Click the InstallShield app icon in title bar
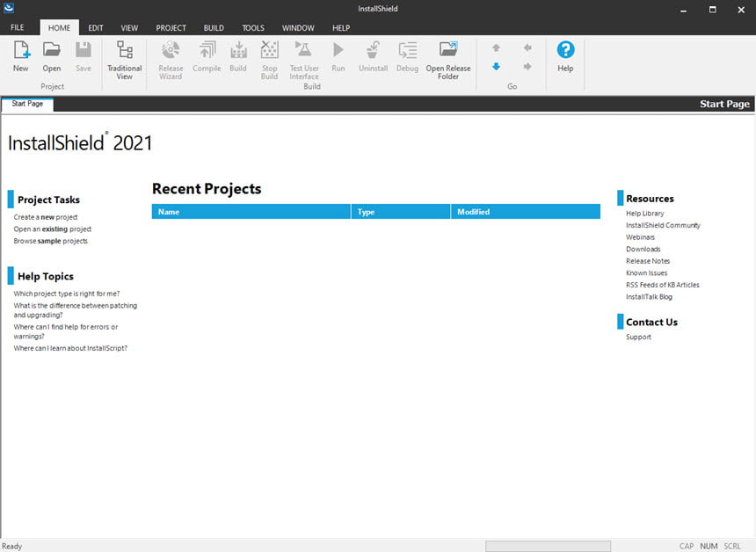 (x=9, y=8)
